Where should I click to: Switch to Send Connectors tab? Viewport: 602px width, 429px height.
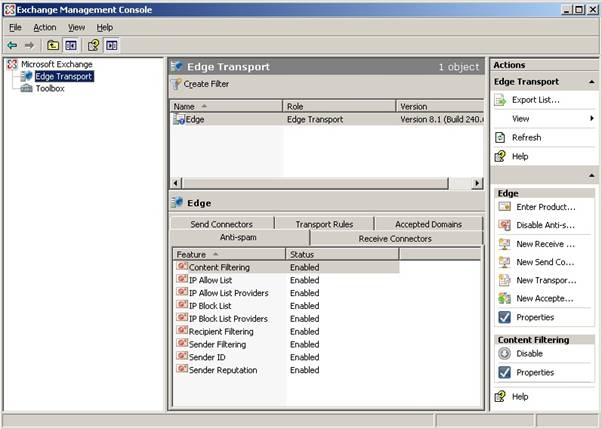tap(222, 224)
